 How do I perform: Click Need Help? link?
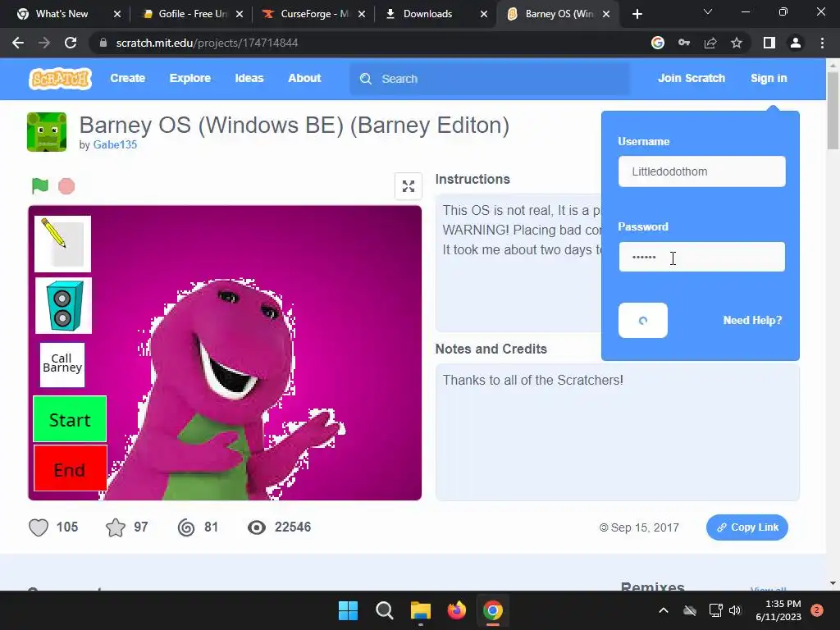752,321
